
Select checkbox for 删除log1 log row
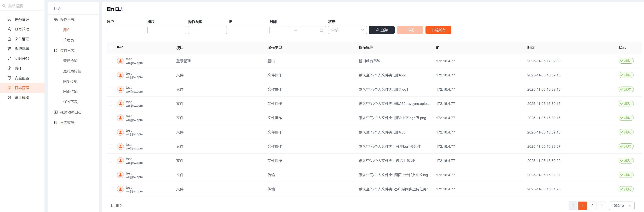111,89
